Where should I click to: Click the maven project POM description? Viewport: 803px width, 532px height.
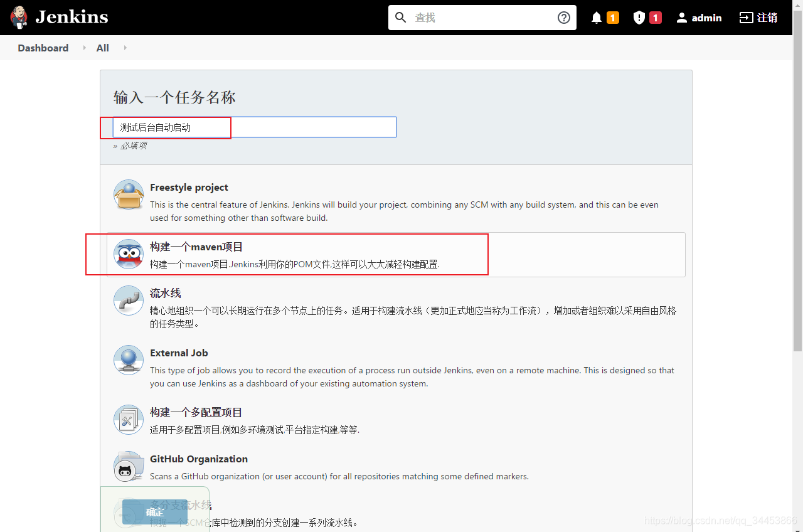tap(295, 264)
